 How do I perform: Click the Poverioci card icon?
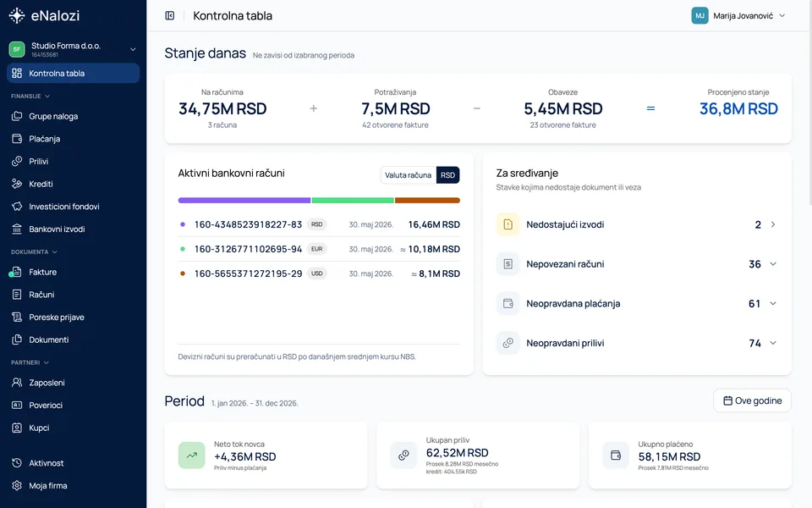(17, 405)
